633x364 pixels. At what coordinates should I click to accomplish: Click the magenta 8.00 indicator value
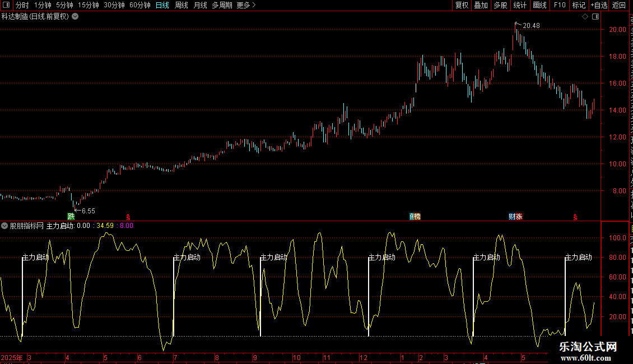tap(127, 226)
